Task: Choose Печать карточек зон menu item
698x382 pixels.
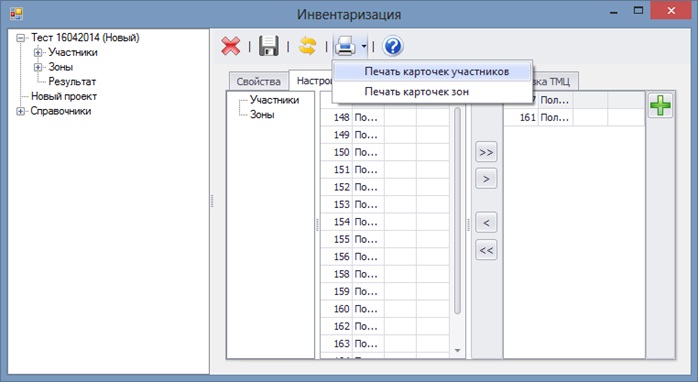Action: point(432,92)
